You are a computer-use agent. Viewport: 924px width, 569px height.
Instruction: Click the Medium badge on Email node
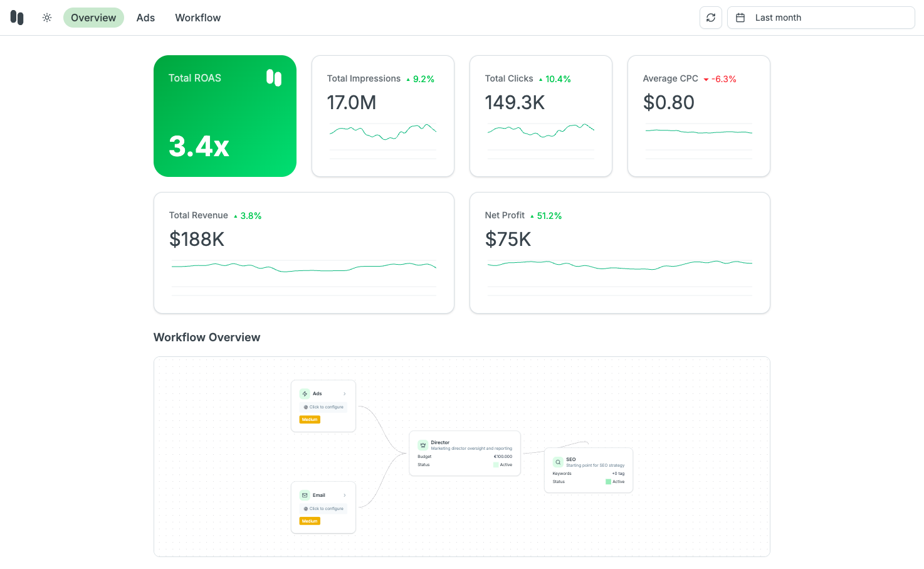(x=310, y=521)
